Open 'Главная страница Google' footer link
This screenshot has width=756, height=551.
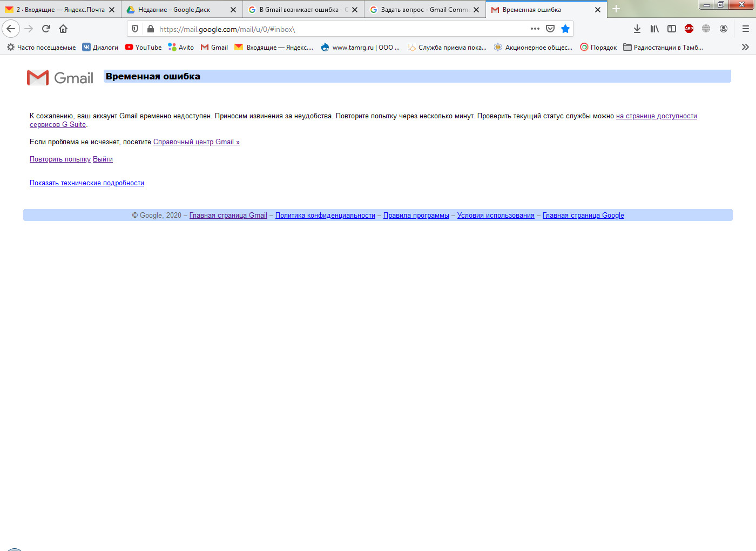click(583, 216)
